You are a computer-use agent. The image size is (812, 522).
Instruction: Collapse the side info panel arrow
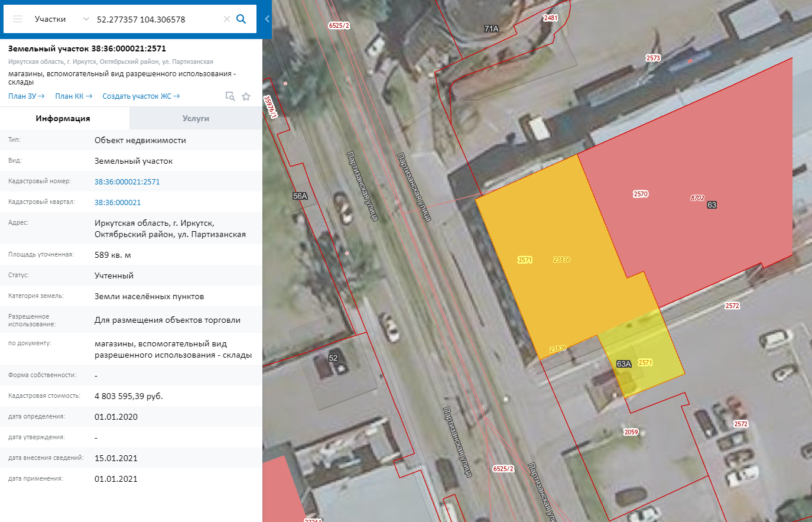267,19
